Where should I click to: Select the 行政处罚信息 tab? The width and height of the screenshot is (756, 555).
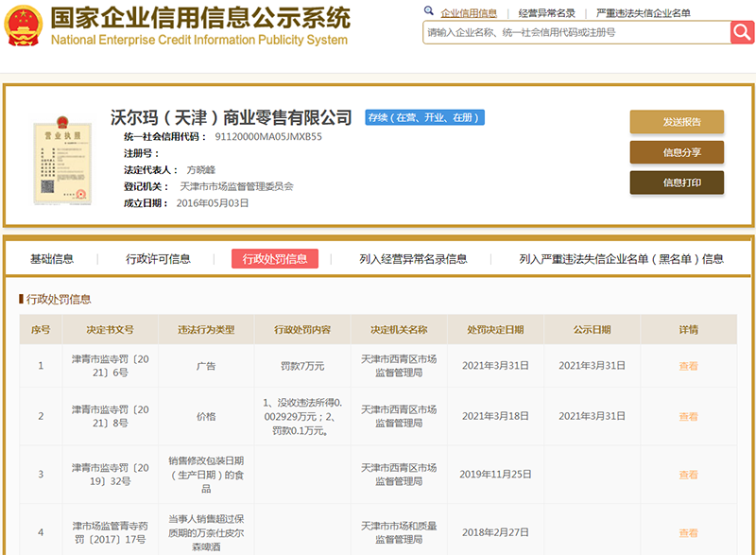(x=275, y=258)
